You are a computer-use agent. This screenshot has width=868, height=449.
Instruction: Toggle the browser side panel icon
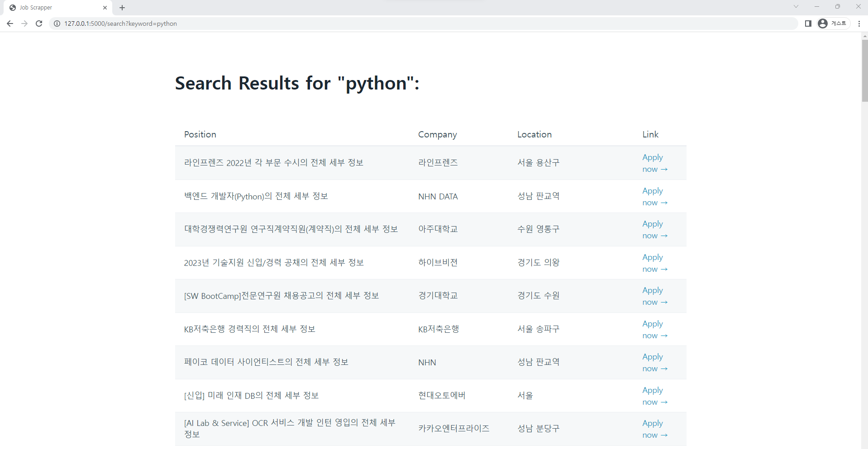tap(808, 24)
